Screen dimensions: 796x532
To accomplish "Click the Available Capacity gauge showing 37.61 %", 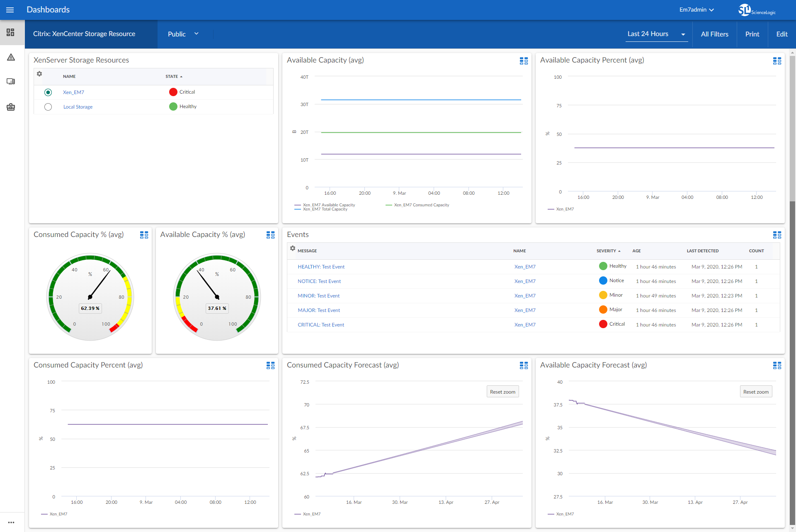I will (217, 297).
